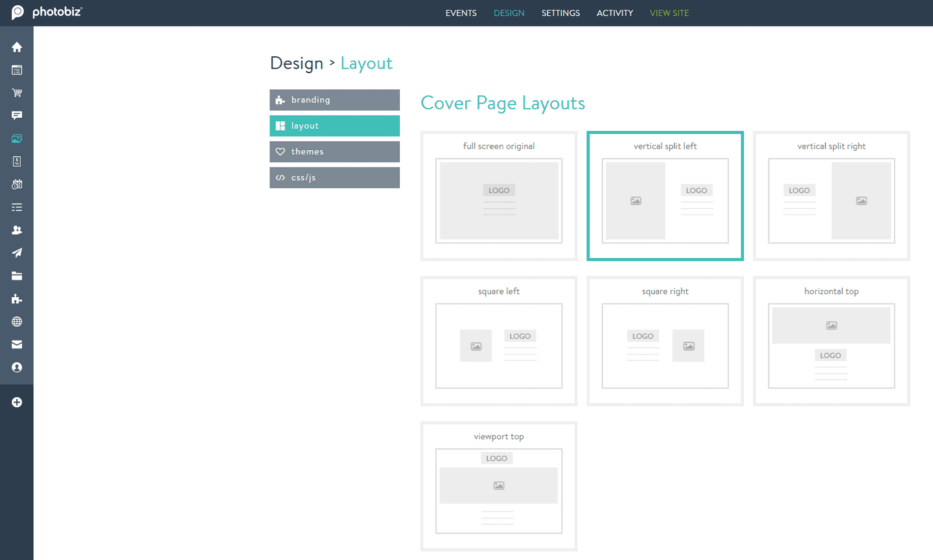
Task: Switch to the SETTINGS tab
Action: pos(560,13)
